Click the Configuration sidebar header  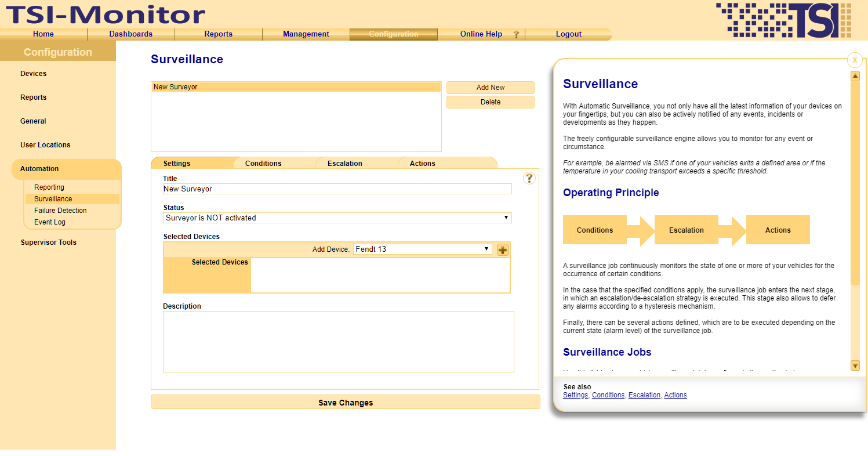58,52
